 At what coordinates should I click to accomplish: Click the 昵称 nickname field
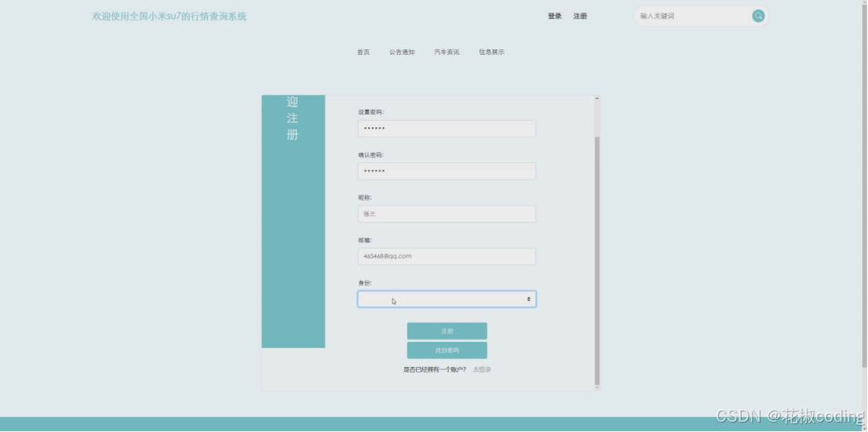tap(447, 213)
